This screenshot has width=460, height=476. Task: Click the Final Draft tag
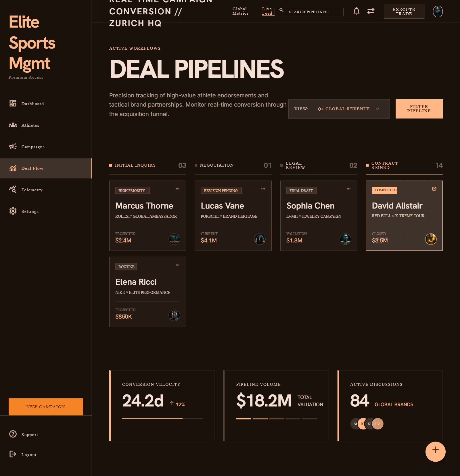pos(301,190)
